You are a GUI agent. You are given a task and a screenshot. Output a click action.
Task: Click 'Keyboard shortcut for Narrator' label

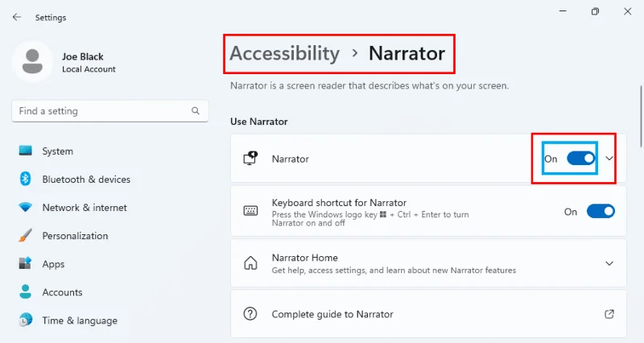[339, 203]
